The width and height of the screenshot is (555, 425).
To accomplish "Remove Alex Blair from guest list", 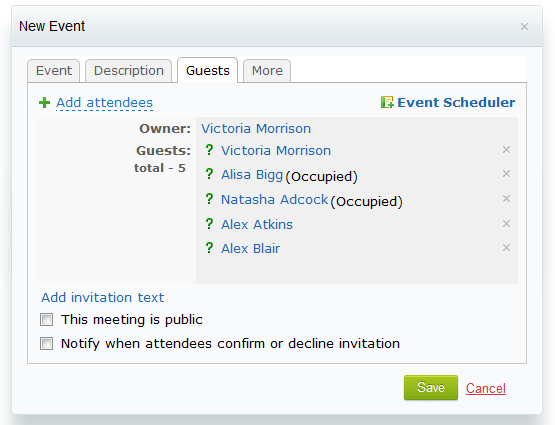I will (x=507, y=248).
